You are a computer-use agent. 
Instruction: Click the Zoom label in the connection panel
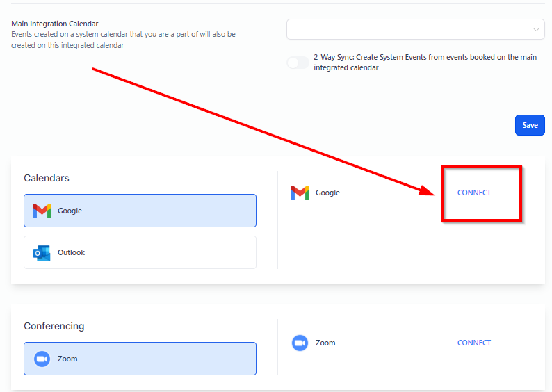point(325,343)
